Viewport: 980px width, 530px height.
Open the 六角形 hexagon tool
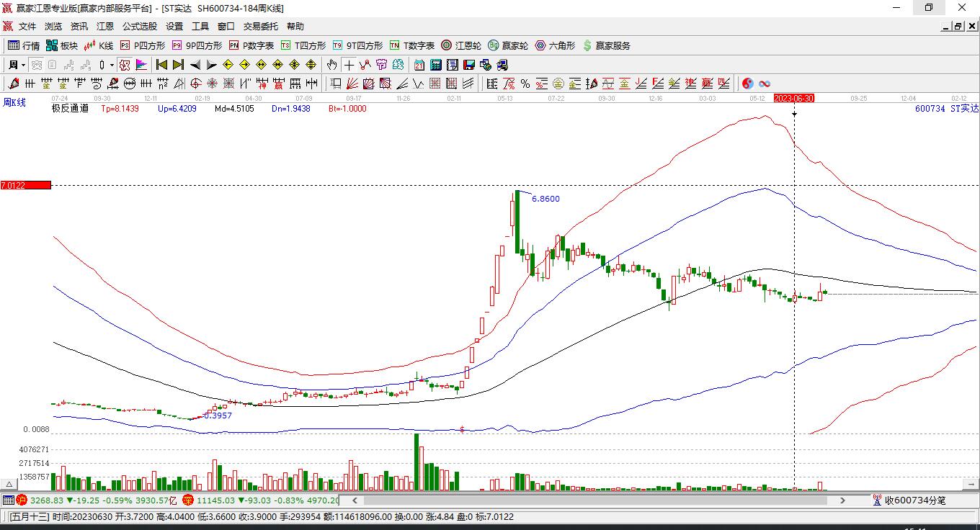pos(555,45)
